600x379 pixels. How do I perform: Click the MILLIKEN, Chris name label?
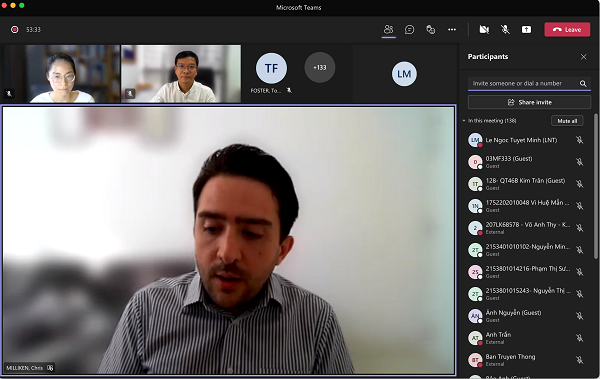(x=24, y=368)
